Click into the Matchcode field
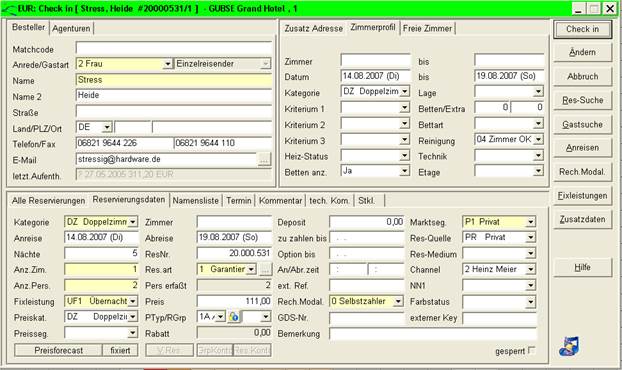This screenshot has width=622, height=370. click(174, 48)
